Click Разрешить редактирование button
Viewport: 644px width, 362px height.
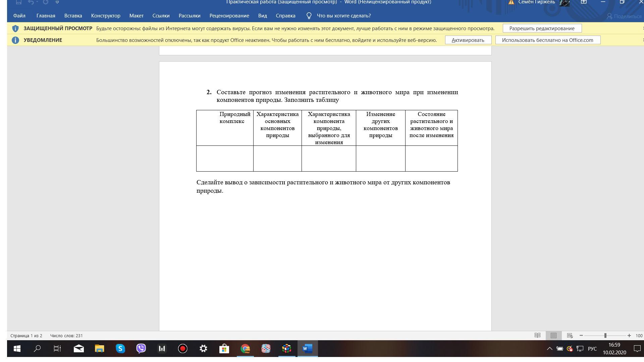[542, 28]
